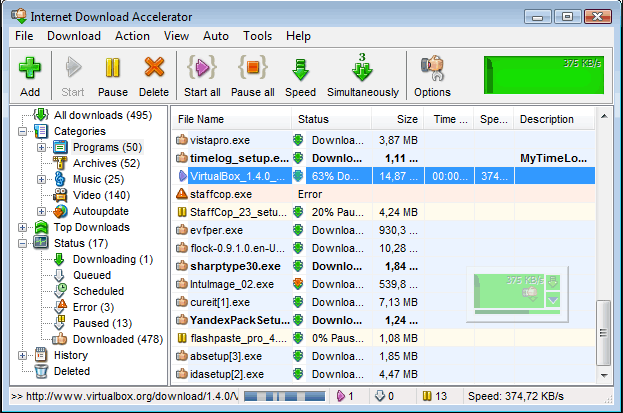The image size is (623, 413).
Task: Expand the Top Downloads tree node
Action: (x=23, y=227)
